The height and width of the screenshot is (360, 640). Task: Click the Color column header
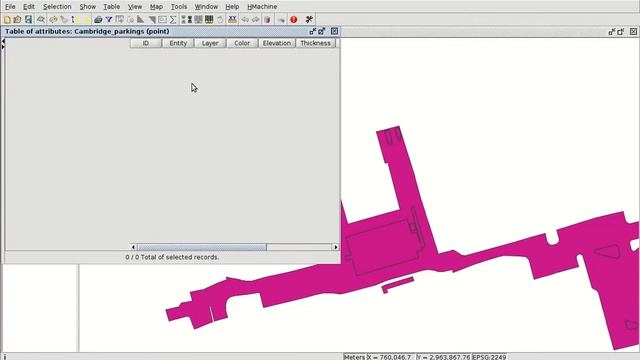242,43
